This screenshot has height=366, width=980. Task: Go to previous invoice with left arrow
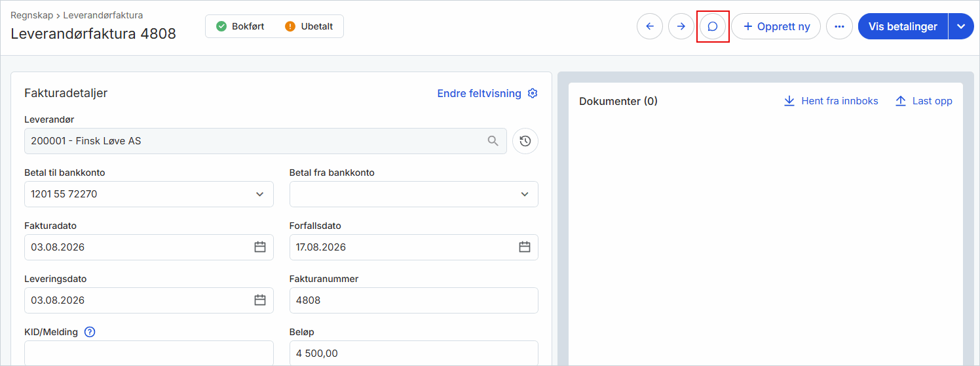(650, 26)
